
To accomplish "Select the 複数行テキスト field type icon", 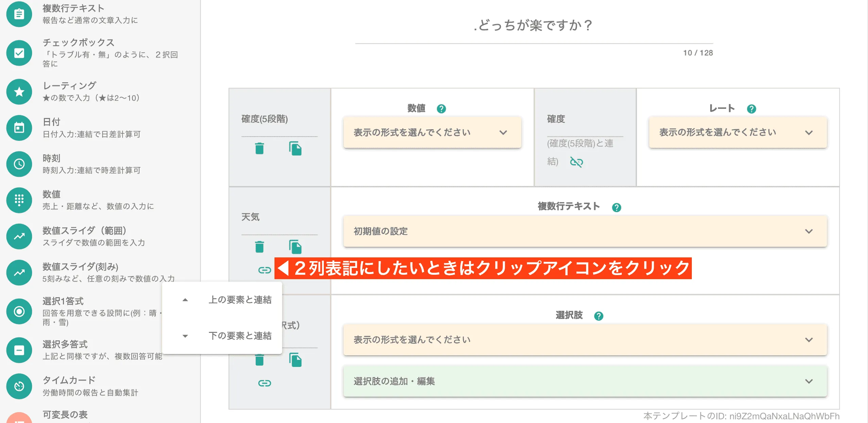I will click(19, 14).
